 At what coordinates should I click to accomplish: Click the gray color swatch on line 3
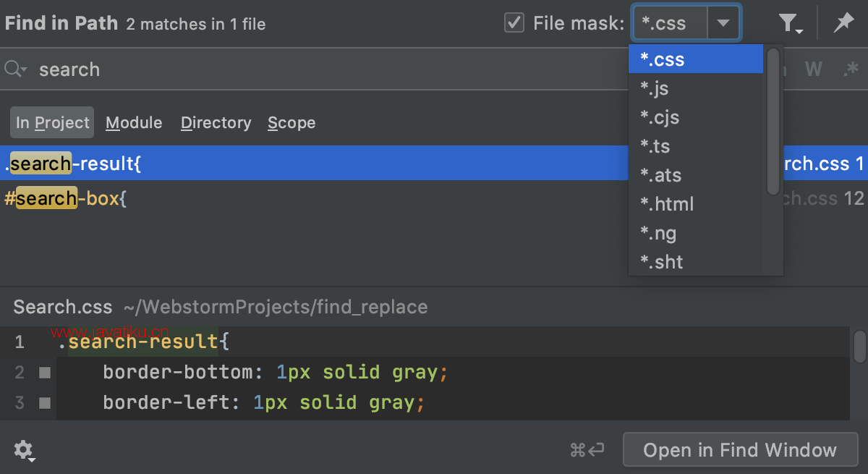[45, 402]
